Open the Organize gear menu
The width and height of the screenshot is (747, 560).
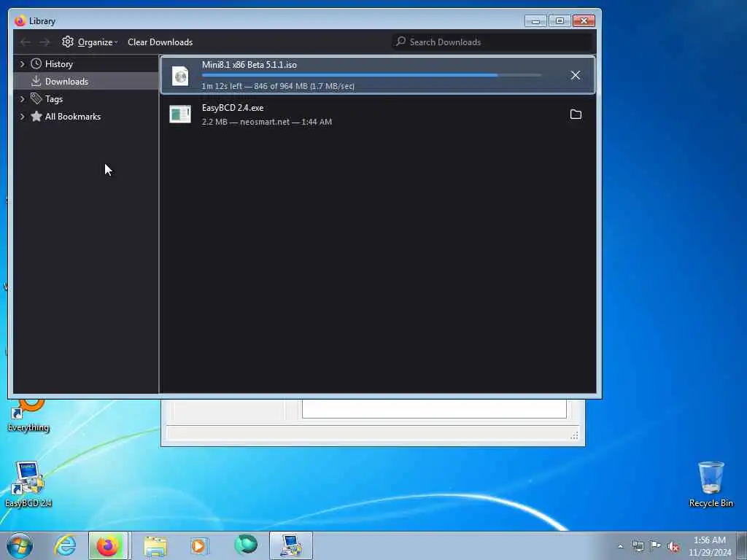click(90, 42)
